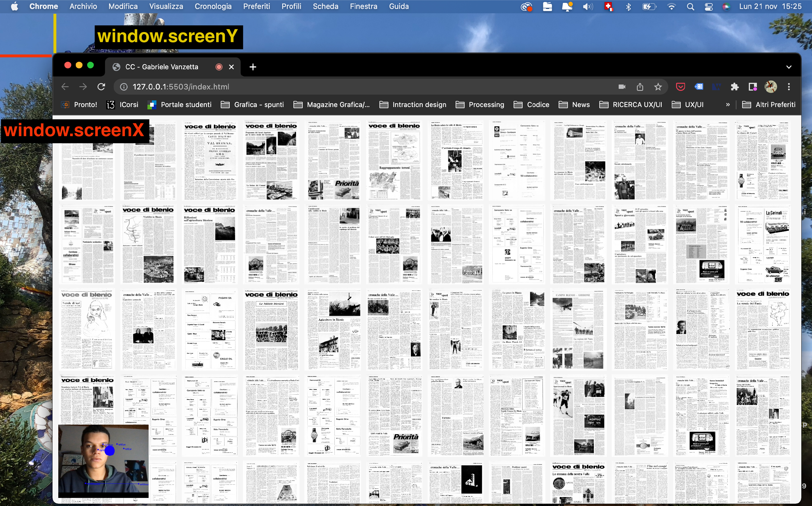This screenshot has width=812, height=506.
Task: Click the Wi-Fi status icon
Action: coord(671,6)
